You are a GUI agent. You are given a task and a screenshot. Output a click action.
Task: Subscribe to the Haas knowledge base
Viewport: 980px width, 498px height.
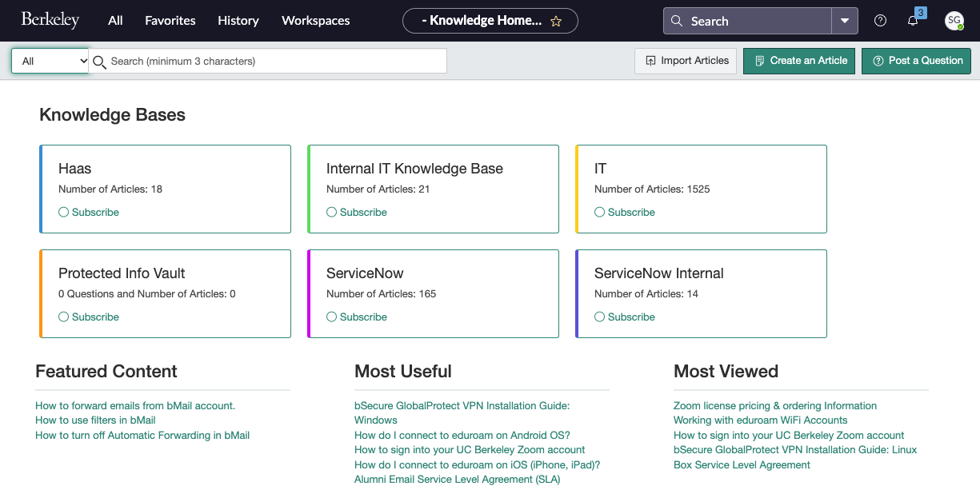coord(89,213)
